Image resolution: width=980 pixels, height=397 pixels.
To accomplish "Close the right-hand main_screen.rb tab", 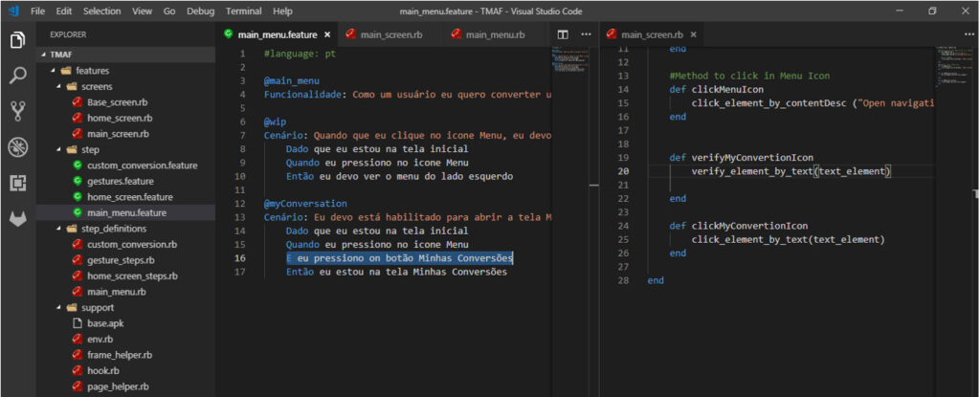I will pyautogui.click(x=693, y=34).
